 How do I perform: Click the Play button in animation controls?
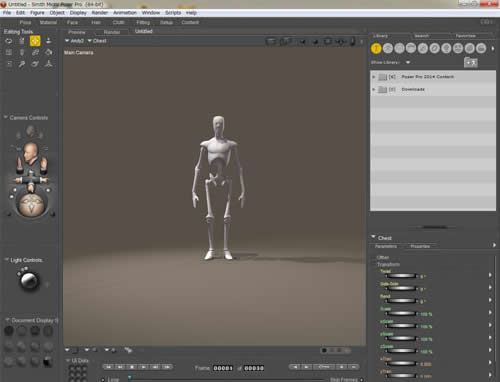click(x=144, y=367)
